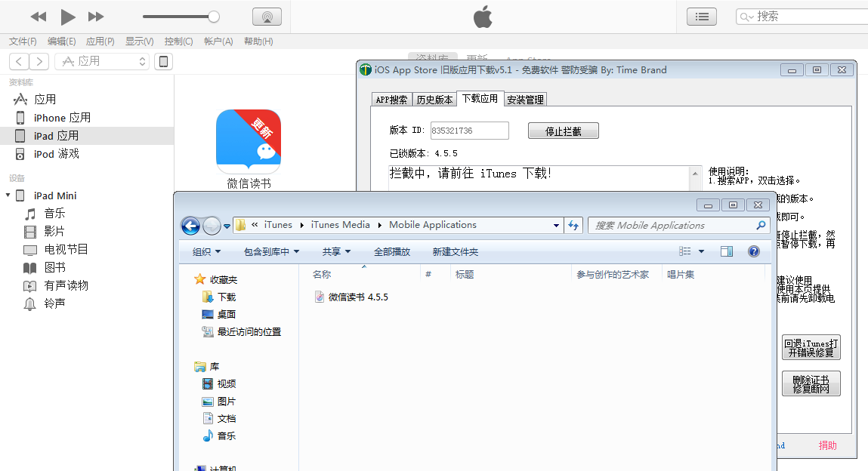Go back with iTunes navigation arrow
The width and height of the screenshot is (868, 471).
tap(19, 61)
